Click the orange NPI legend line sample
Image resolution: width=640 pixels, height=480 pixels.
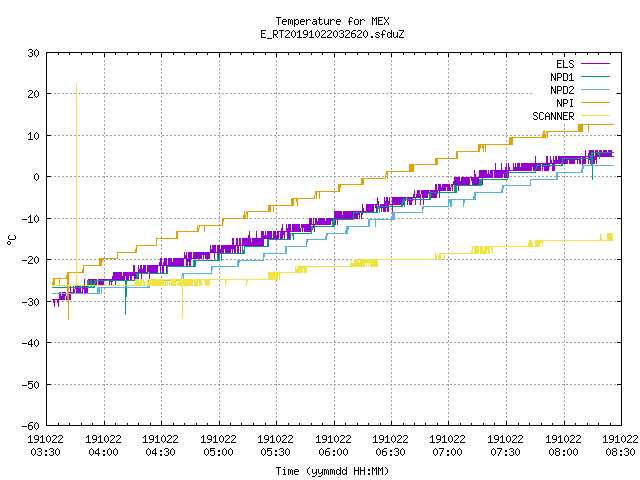596,103
